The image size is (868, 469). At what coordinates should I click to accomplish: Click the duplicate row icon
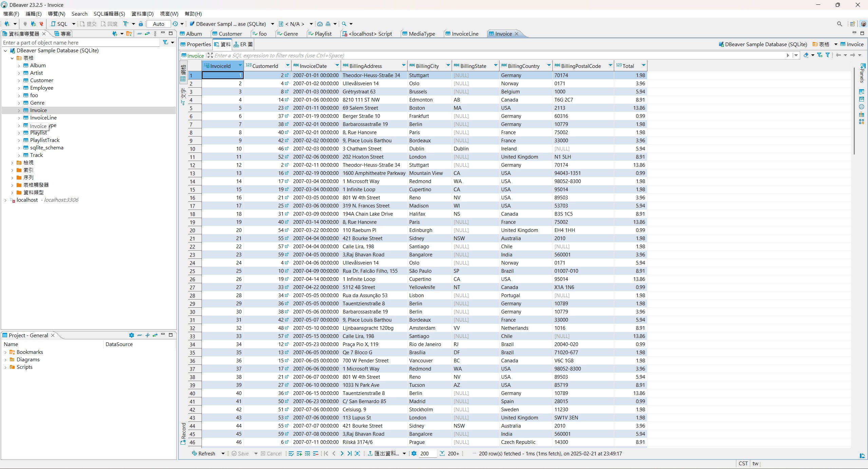(307, 453)
